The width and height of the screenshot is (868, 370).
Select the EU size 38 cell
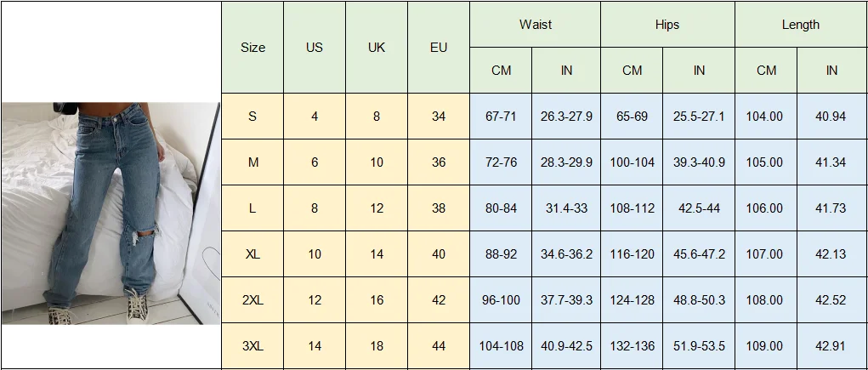coord(439,208)
